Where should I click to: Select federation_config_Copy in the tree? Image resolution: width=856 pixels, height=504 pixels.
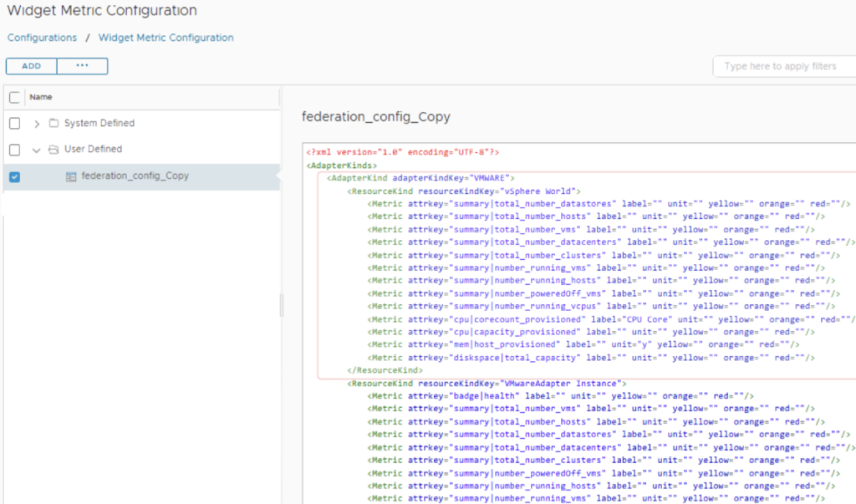[x=142, y=176]
